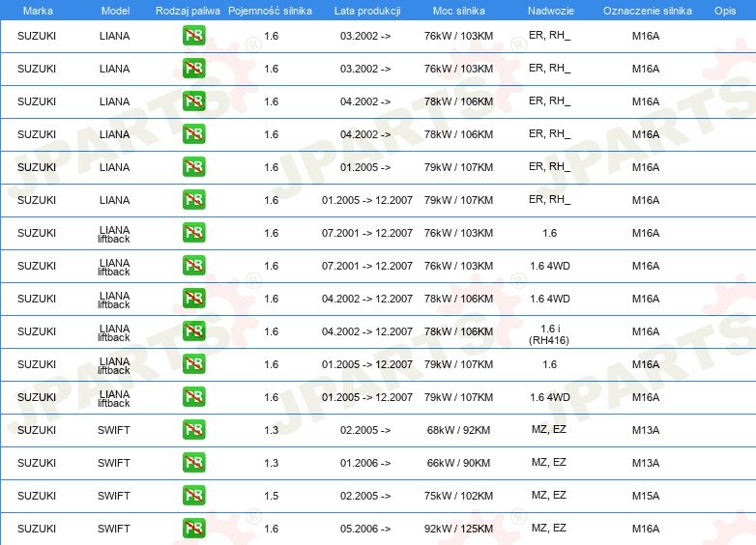The height and width of the screenshot is (545, 756).
Task: Click petrol fuel icon in LIANA 01.2005 open-ended row
Action: [193, 167]
